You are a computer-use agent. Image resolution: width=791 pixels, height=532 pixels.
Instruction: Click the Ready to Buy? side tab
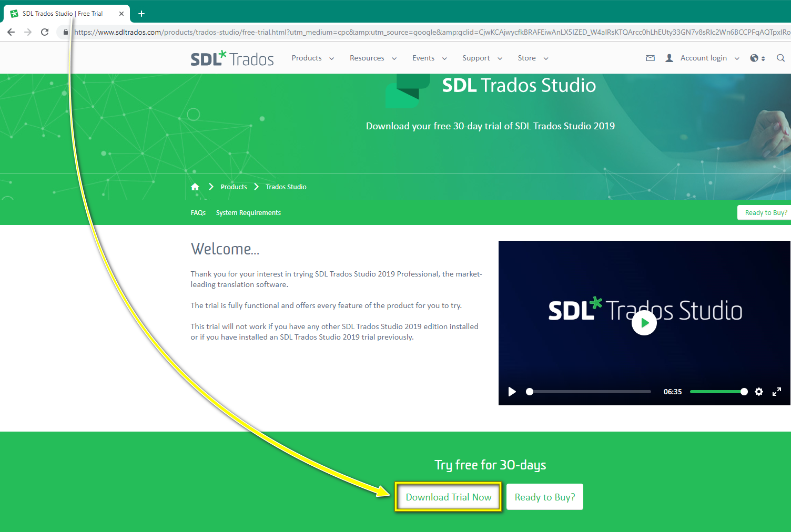(x=765, y=212)
